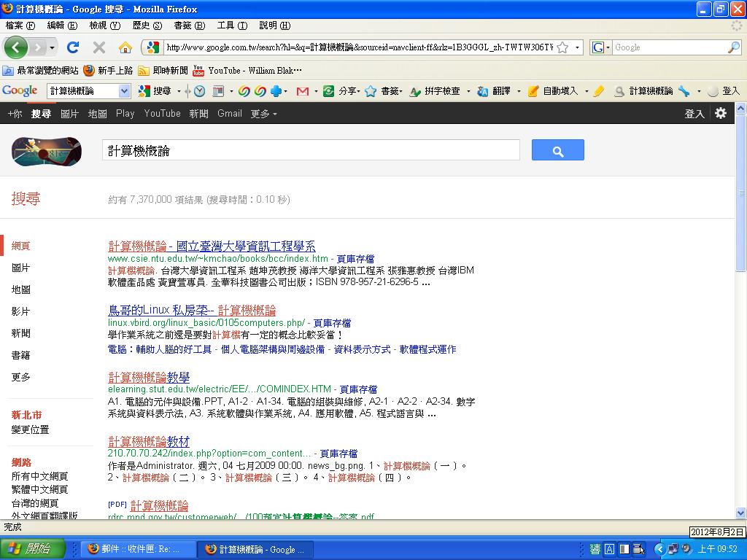Click the blue plus icon on Google Toolbar
The image size is (747, 560).
pyautogui.click(x=276, y=91)
